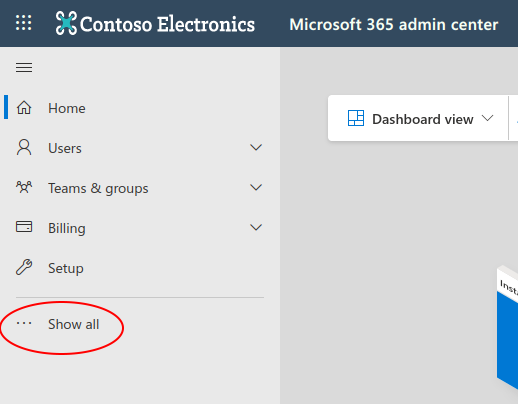
Task: Click the Contoso Electronics drone logo
Action: click(x=66, y=23)
